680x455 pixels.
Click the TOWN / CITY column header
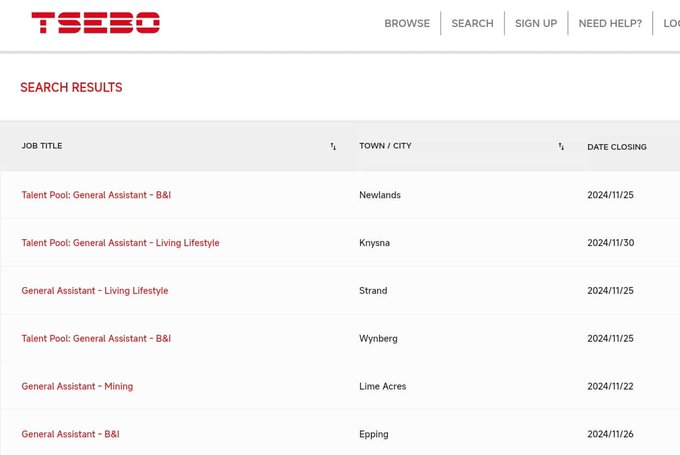pos(385,146)
